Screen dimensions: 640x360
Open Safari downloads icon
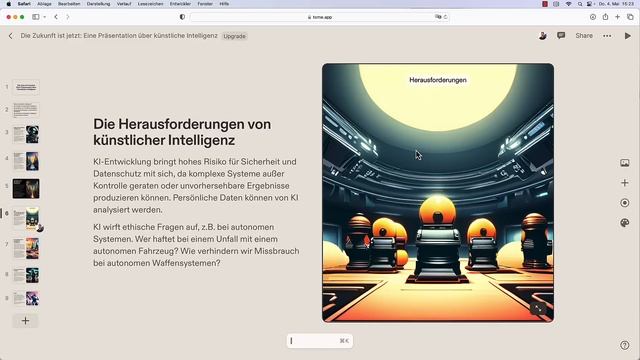593,17
